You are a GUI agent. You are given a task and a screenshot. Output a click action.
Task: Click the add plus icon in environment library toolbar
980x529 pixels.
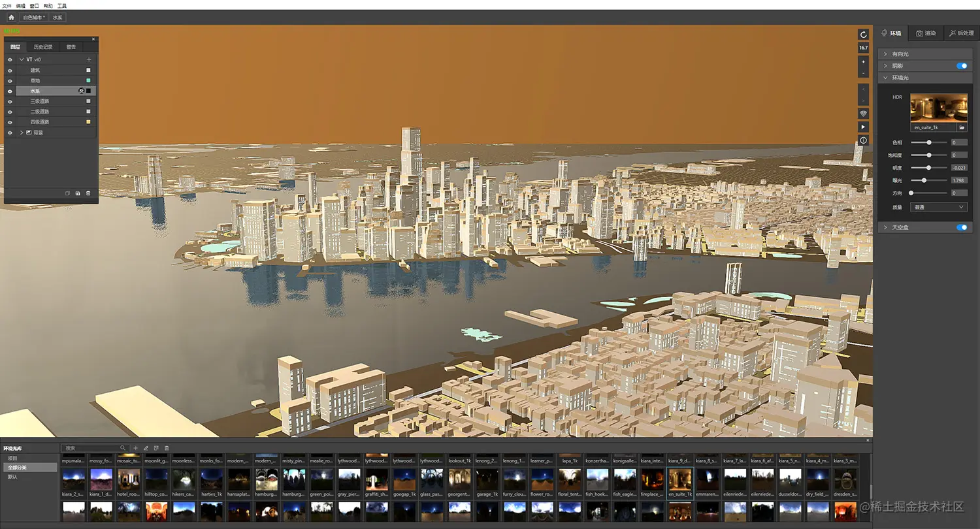135,448
